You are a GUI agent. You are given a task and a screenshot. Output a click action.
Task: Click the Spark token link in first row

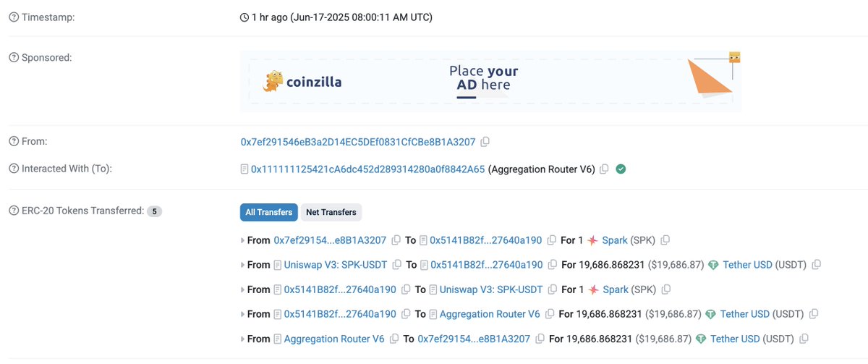pyautogui.click(x=615, y=240)
